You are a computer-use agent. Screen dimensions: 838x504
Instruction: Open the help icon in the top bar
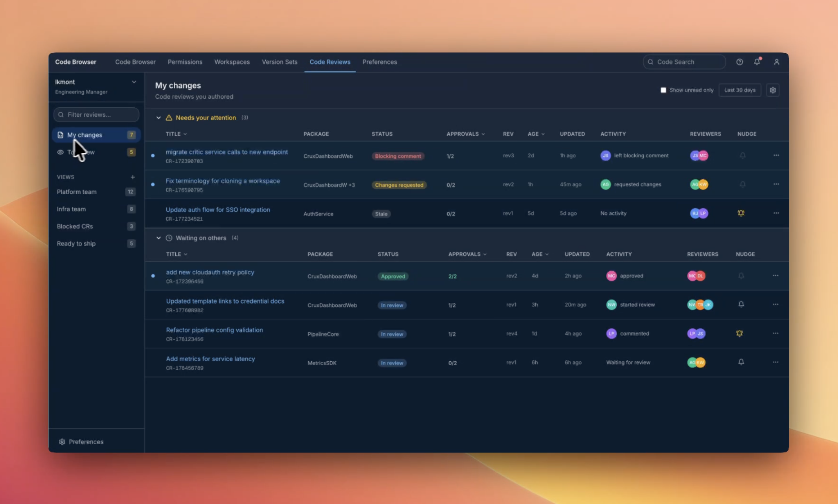coord(739,62)
